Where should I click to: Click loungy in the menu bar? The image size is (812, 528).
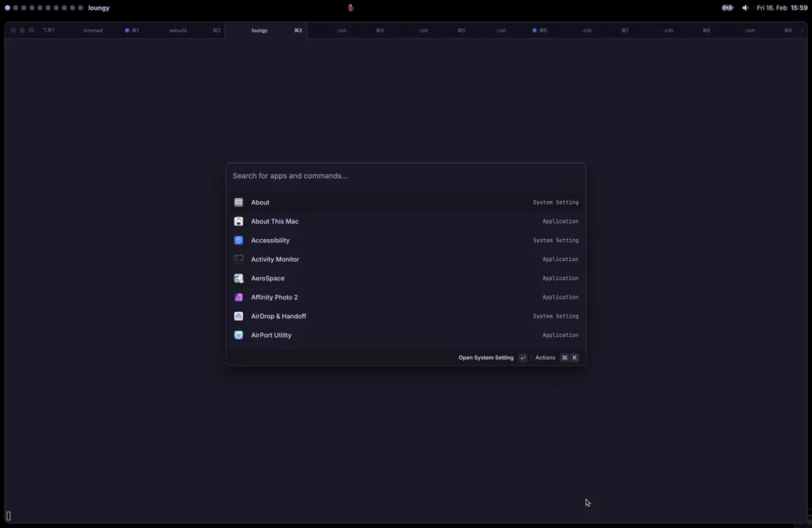98,8
